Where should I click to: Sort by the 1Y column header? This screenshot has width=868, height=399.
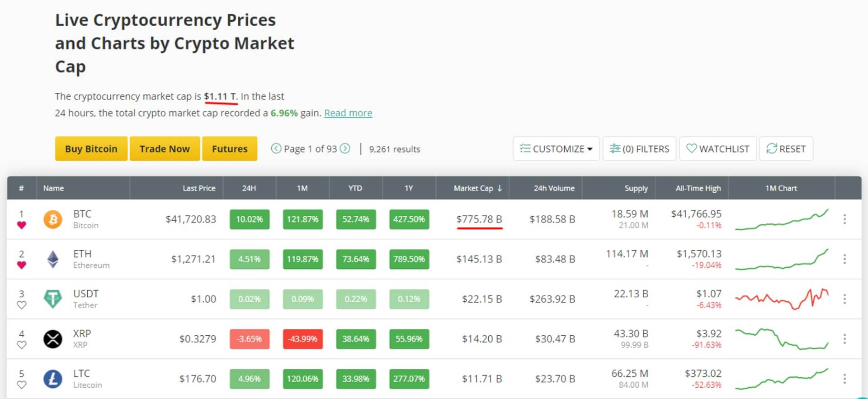(409, 188)
